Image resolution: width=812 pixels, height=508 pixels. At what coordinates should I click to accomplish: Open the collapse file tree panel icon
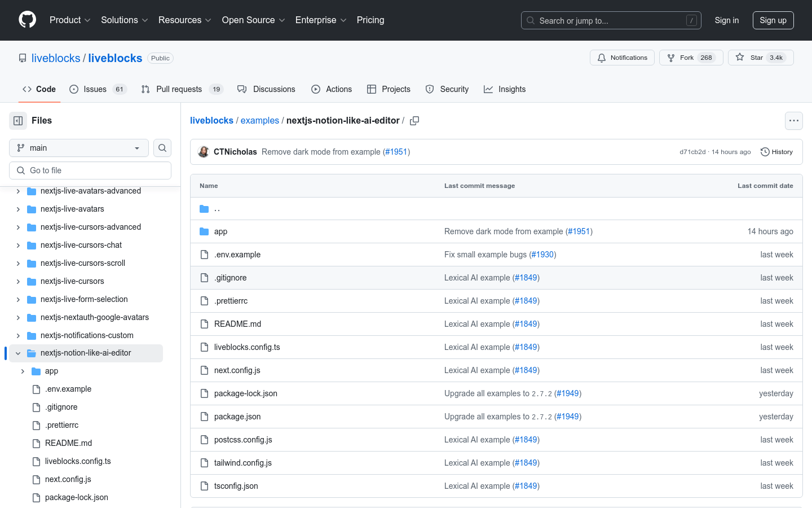click(17, 120)
